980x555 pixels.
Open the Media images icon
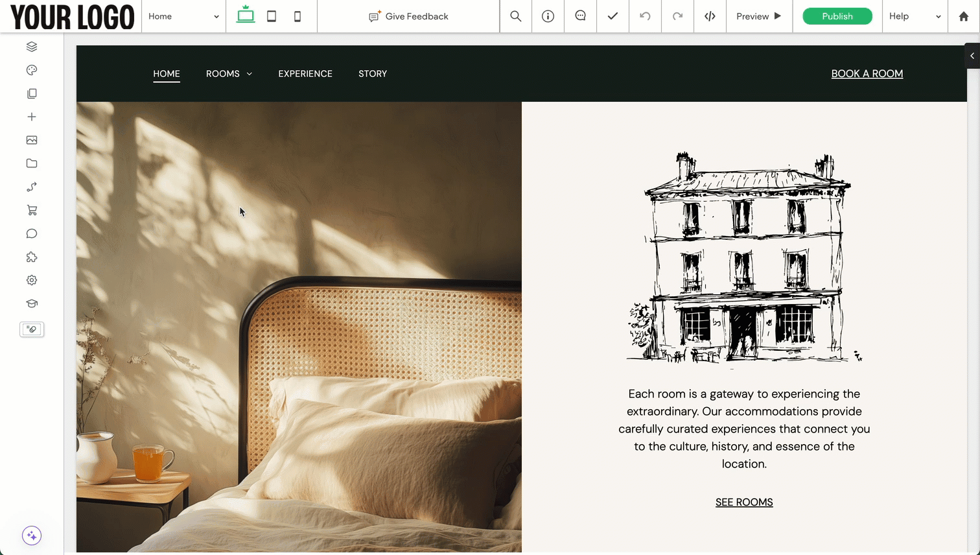click(x=32, y=140)
